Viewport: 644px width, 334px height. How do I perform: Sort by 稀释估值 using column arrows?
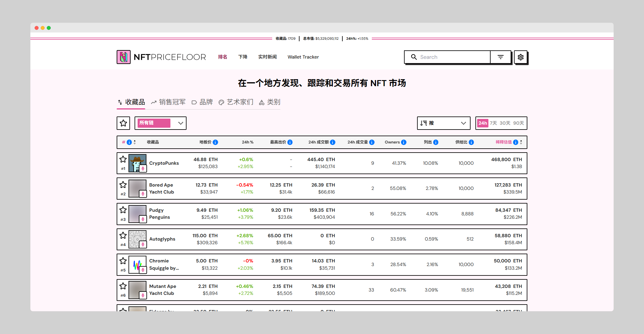tap(521, 142)
